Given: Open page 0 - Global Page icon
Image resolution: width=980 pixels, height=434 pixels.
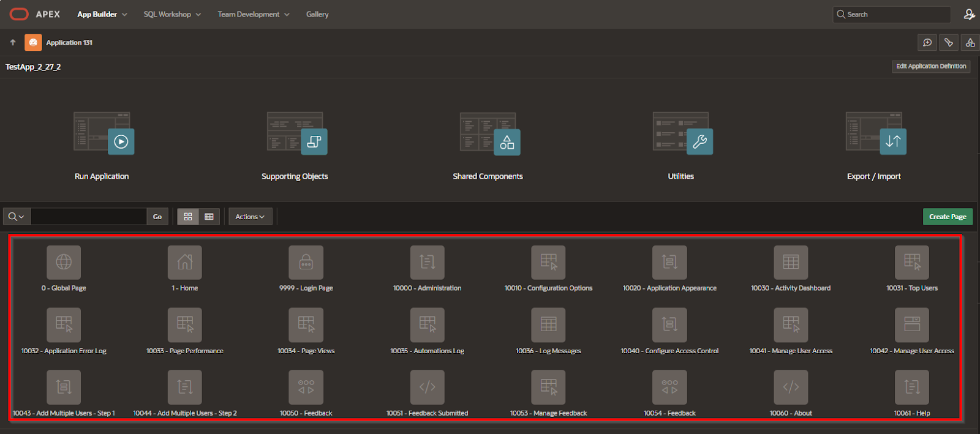Looking at the screenshot, I should (64, 262).
